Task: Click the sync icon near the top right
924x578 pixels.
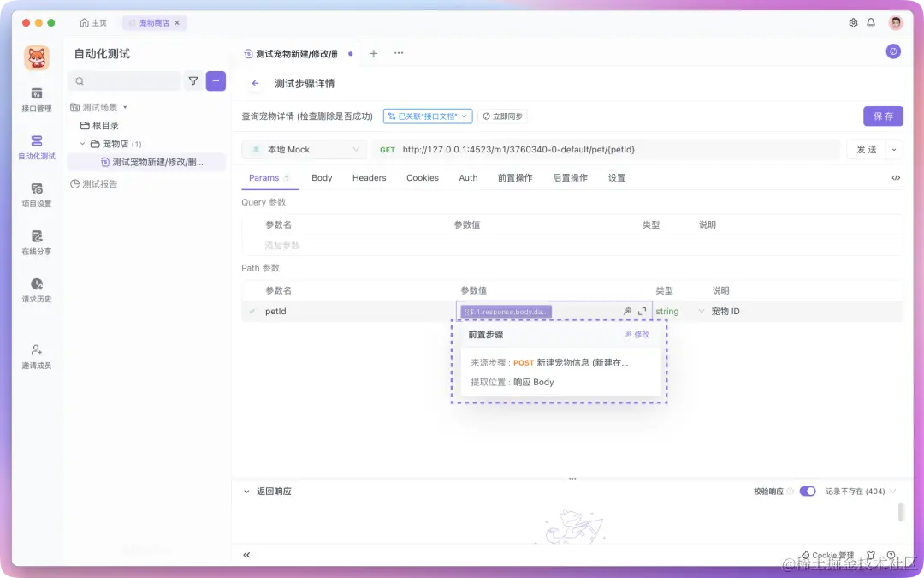Action: 893,51
